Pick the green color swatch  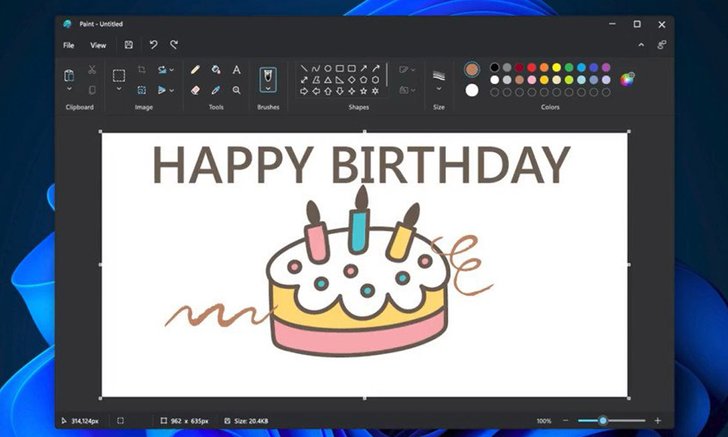(569, 68)
